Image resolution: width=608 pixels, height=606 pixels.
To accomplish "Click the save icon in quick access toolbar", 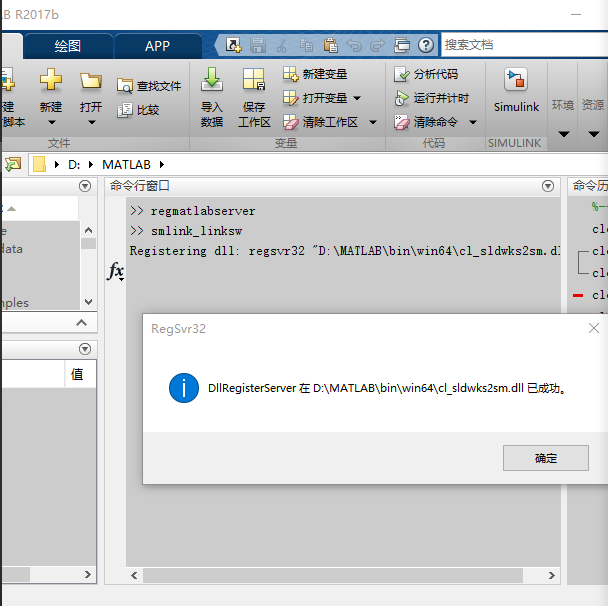I will pyautogui.click(x=258, y=45).
